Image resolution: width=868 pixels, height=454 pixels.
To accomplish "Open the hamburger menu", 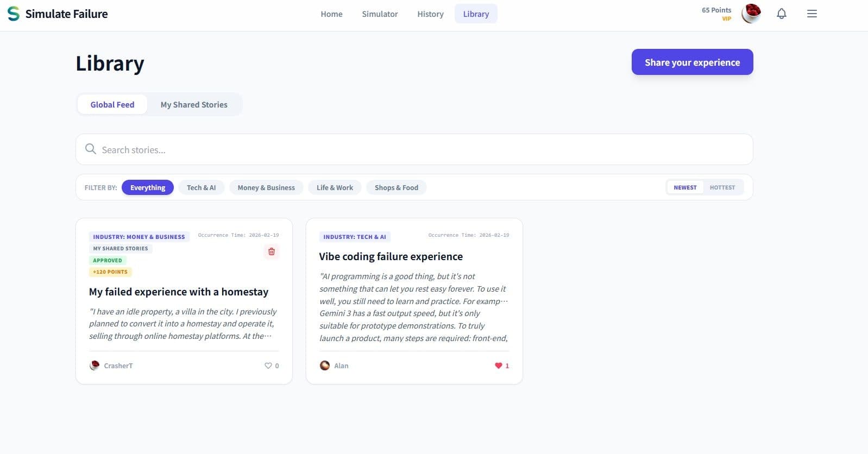I will [x=812, y=14].
